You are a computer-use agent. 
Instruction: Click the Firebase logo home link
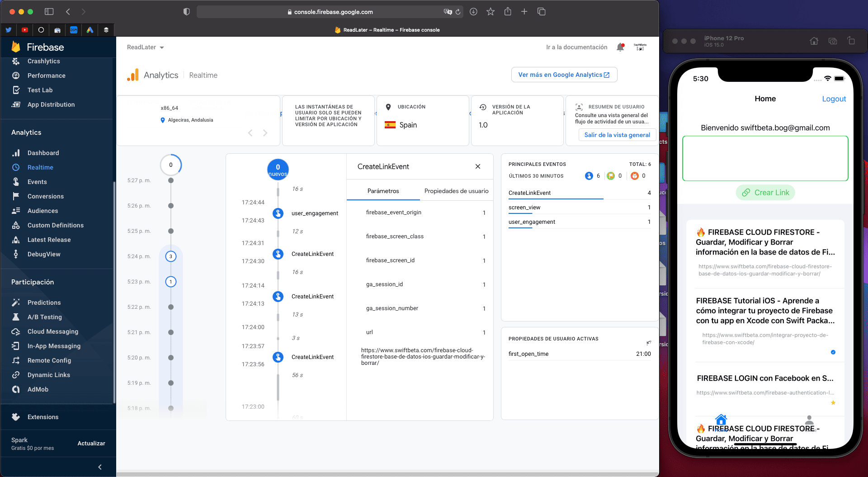pos(38,47)
